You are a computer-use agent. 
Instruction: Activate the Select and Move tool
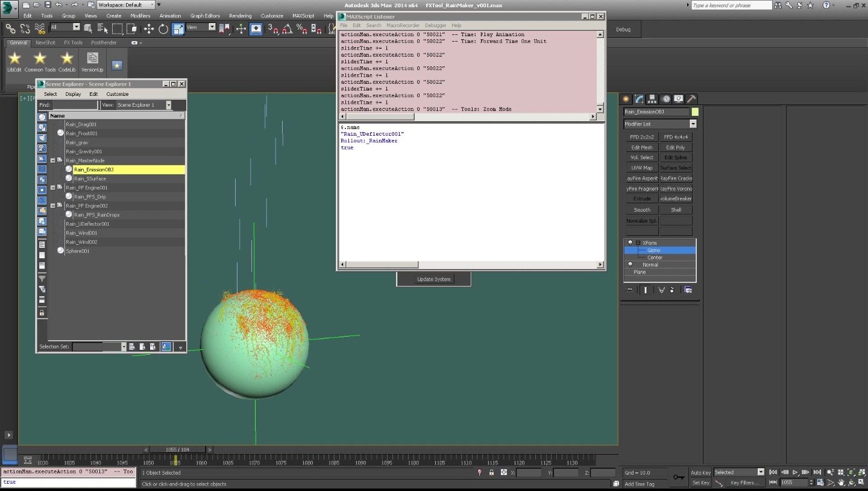click(149, 29)
